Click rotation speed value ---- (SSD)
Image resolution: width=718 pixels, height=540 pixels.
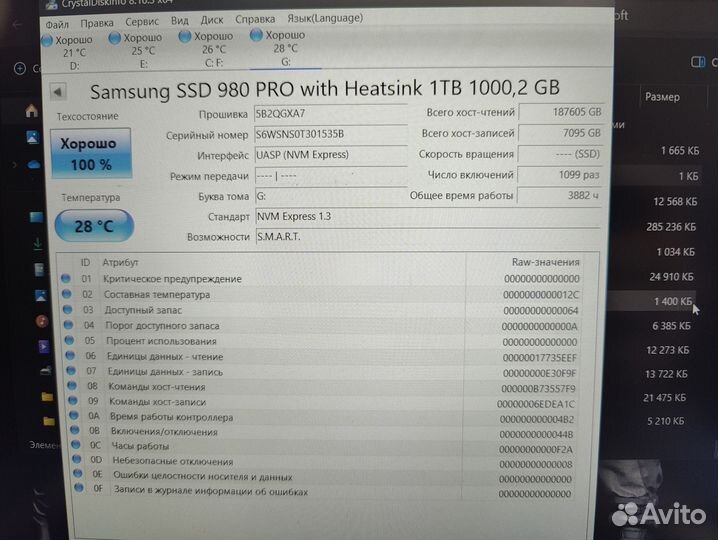point(560,154)
